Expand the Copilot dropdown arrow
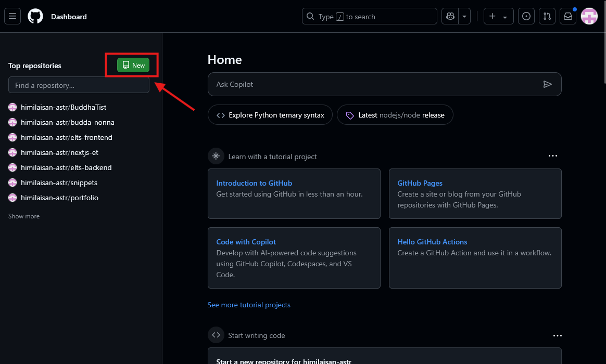Image resolution: width=606 pixels, height=364 pixels. (464, 16)
